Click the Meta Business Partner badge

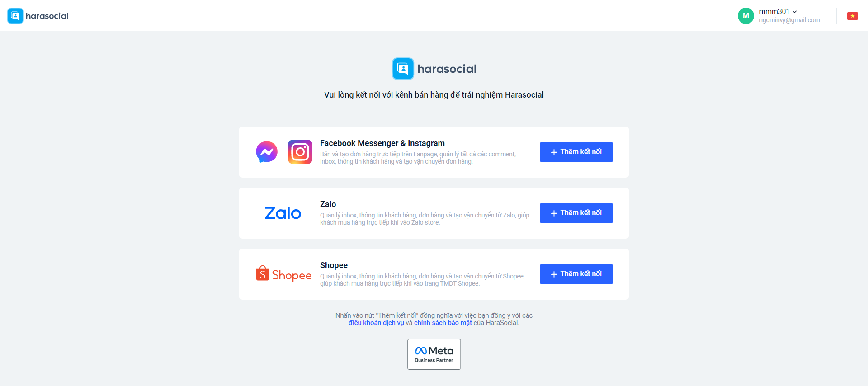coord(434,354)
